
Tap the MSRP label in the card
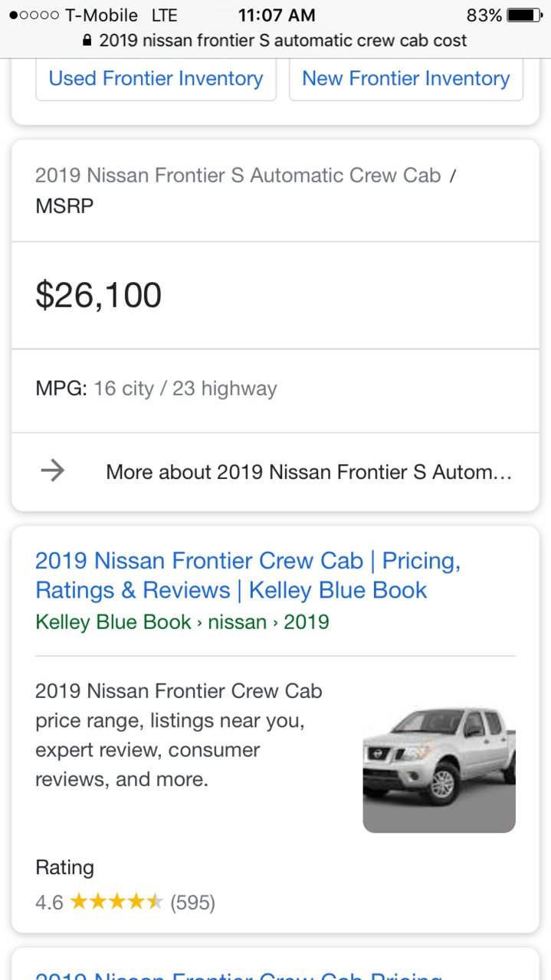(x=64, y=206)
